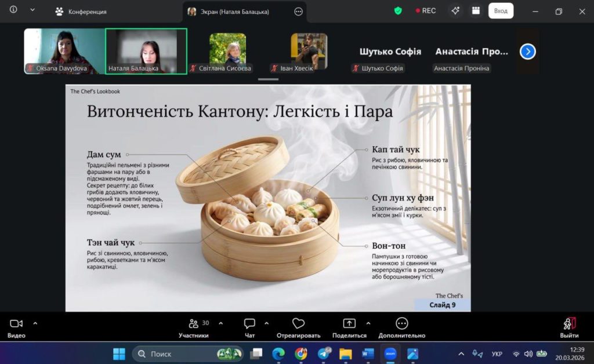Open options on the Экран (Наталя Балацька) tab
The height and width of the screenshot is (364, 594).
pyautogui.click(x=299, y=11)
